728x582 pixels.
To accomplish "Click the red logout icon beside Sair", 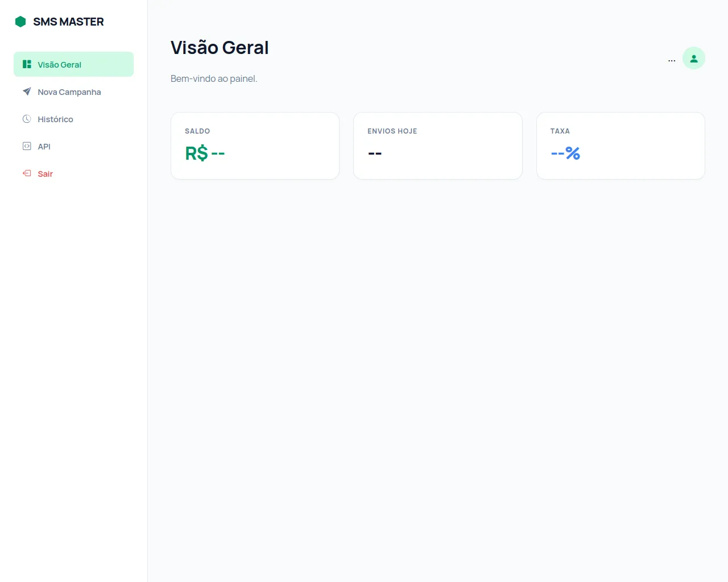I will pos(27,173).
